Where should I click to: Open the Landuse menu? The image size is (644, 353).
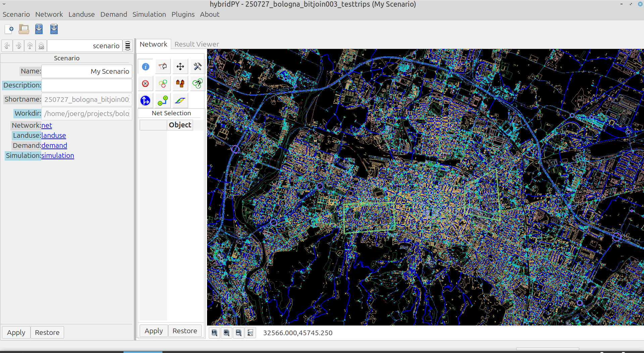coord(82,14)
